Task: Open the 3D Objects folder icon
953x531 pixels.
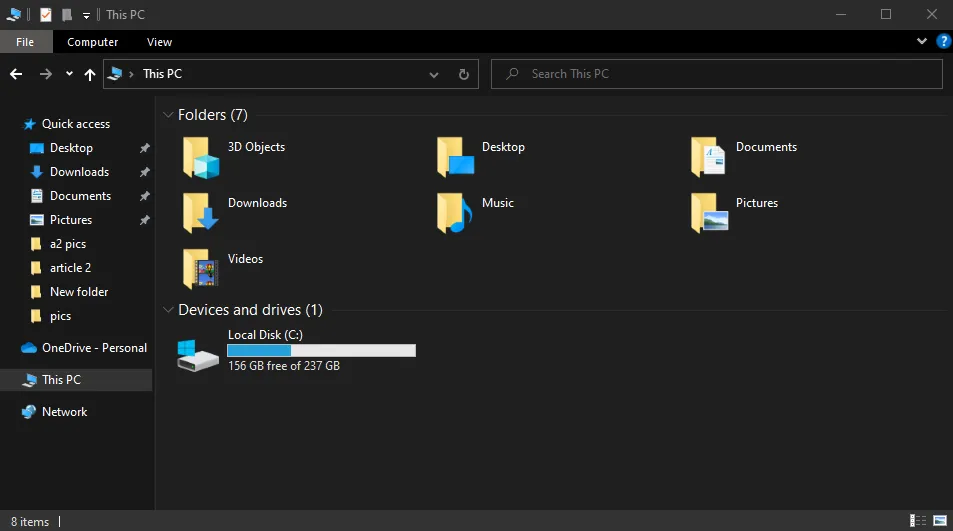Action: pyautogui.click(x=201, y=157)
